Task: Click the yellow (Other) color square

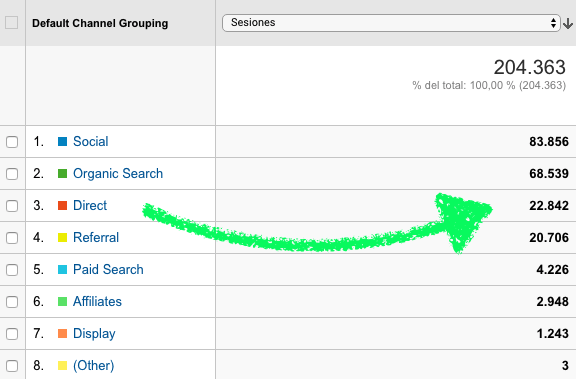Action: (x=62, y=365)
